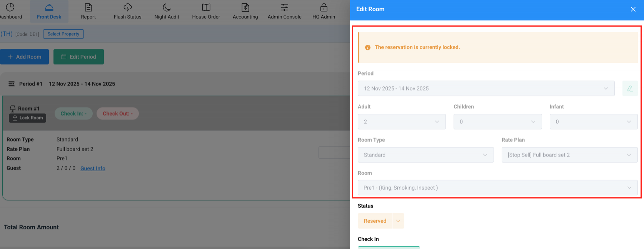This screenshot has width=644, height=249.
Task: Close the Edit Room panel
Action: pos(633,9)
